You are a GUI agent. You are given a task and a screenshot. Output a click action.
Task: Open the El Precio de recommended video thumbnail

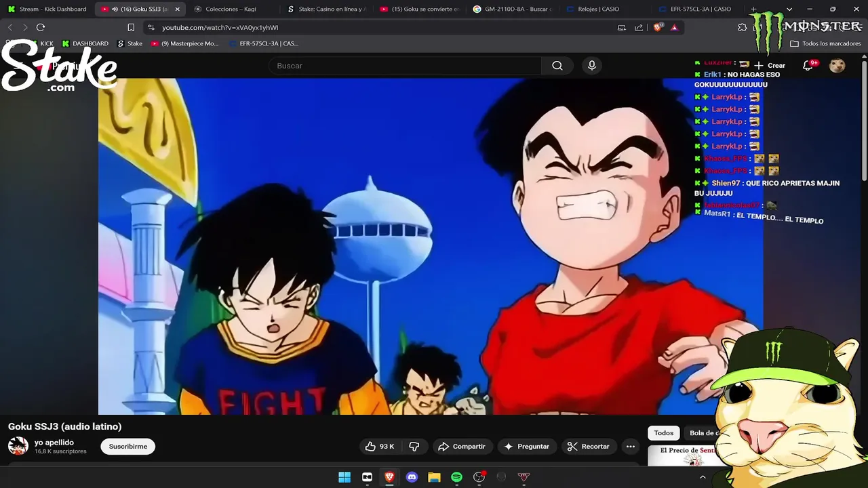pyautogui.click(x=685, y=455)
